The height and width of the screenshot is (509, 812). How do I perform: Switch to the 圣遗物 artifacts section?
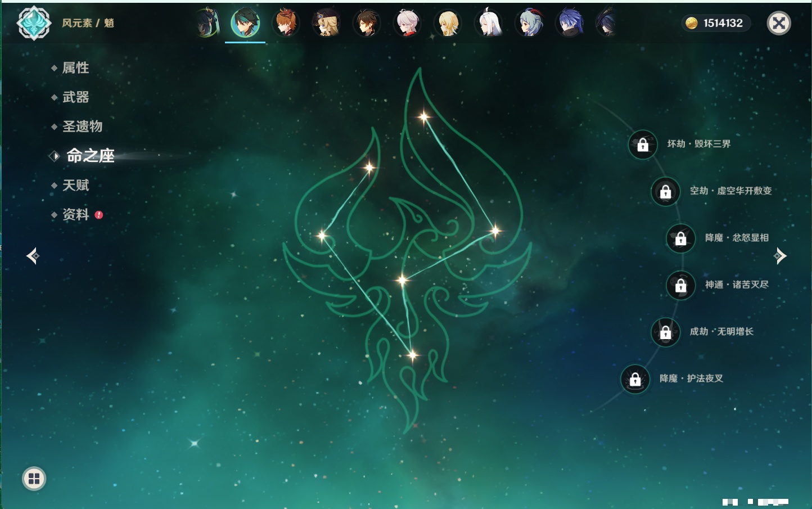click(82, 127)
